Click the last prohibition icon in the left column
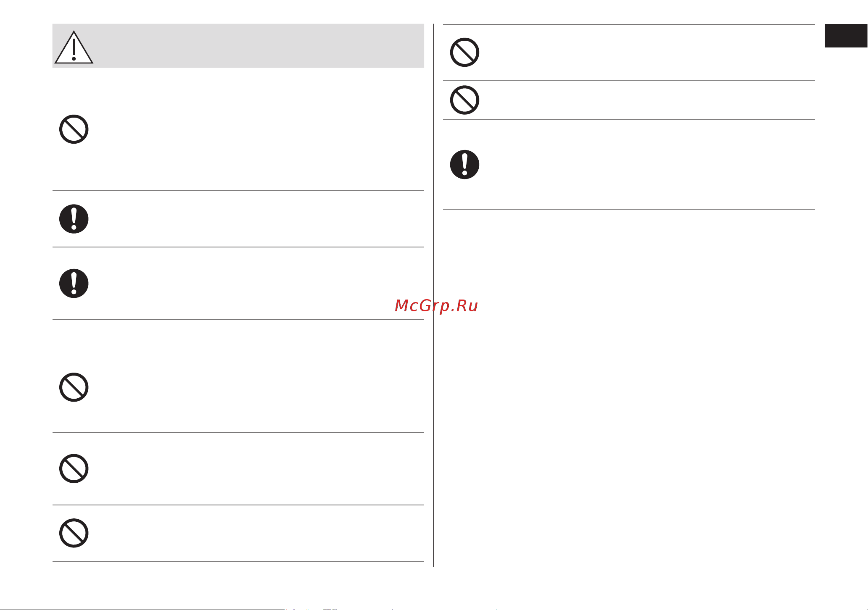868x610 pixels. [74, 533]
